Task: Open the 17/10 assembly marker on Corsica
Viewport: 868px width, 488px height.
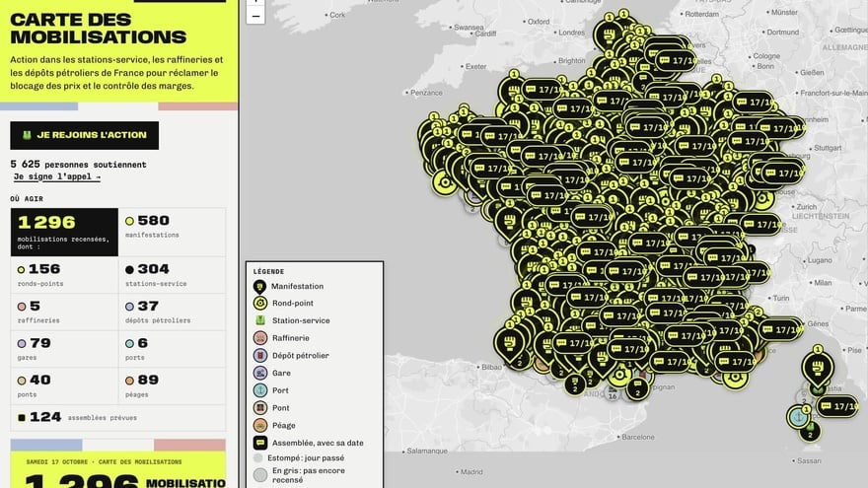Action: (837, 406)
